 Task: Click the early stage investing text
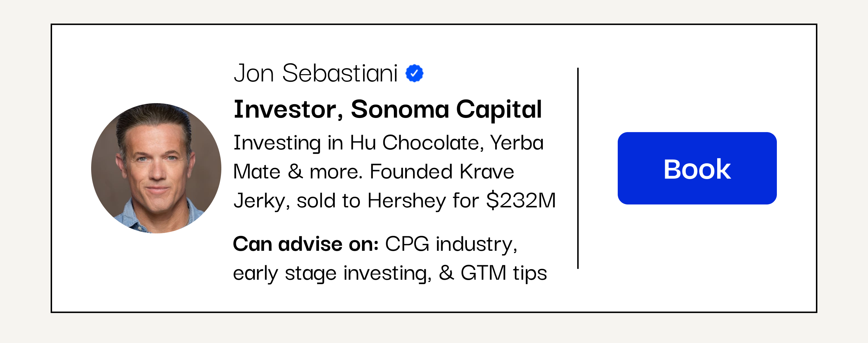pos(332,274)
